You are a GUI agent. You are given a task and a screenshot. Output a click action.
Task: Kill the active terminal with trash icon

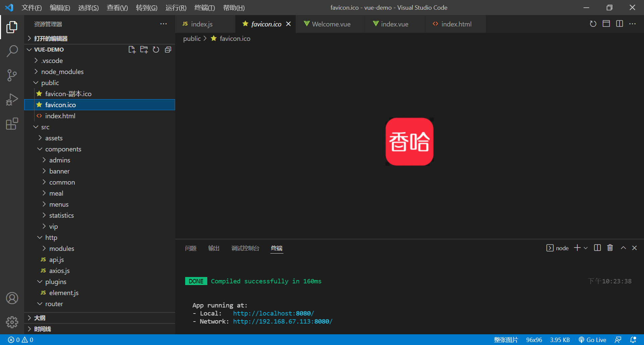610,248
